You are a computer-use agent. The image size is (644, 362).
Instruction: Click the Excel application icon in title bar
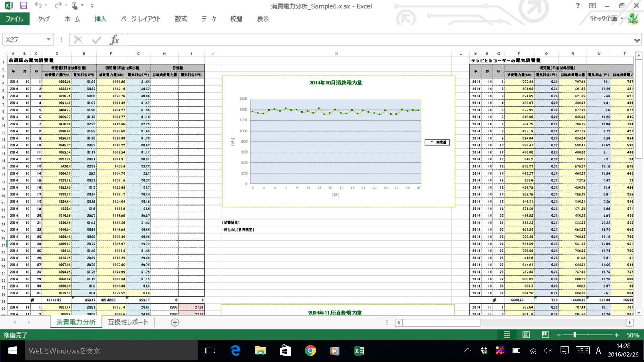point(8,6)
